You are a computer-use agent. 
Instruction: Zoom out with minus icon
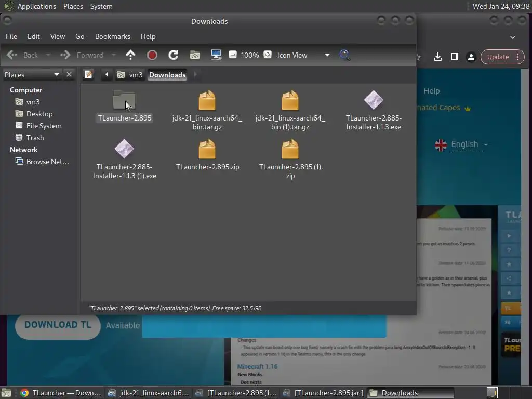point(232,55)
